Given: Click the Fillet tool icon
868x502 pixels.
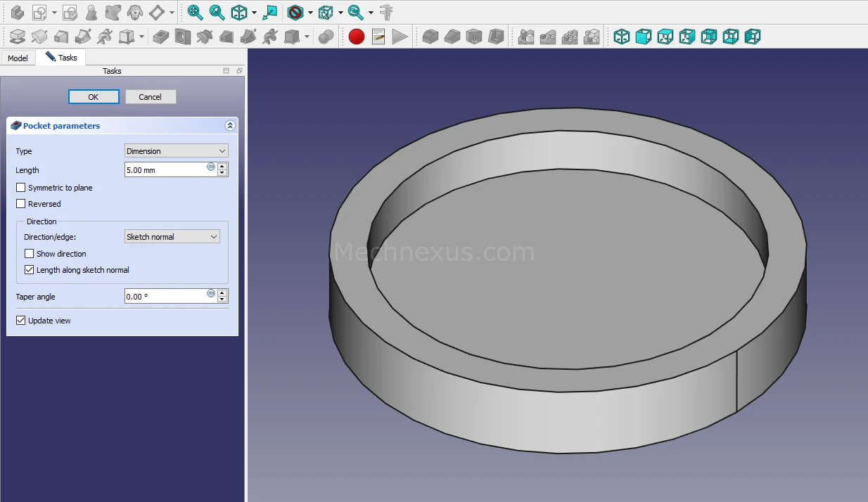Looking at the screenshot, I should (x=430, y=37).
